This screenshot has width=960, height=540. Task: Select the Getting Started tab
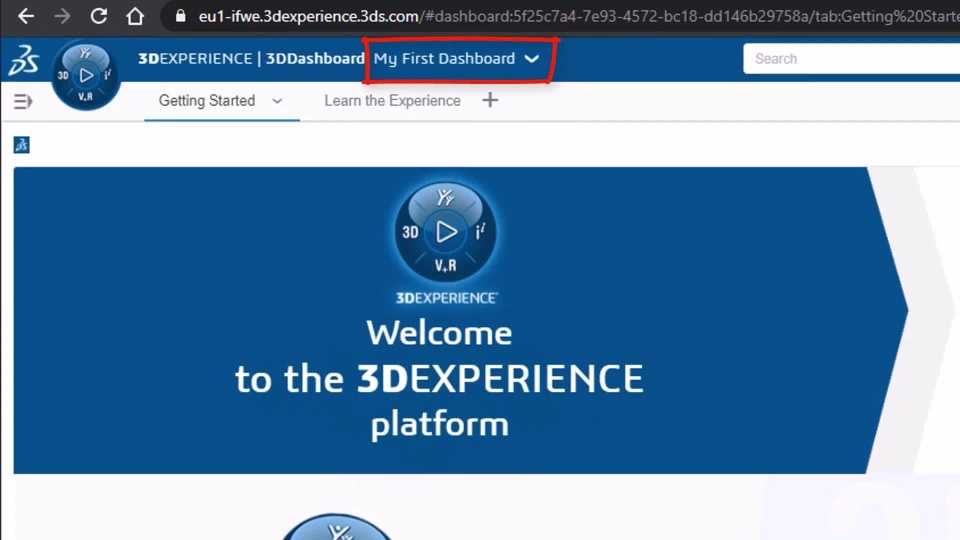click(x=207, y=101)
